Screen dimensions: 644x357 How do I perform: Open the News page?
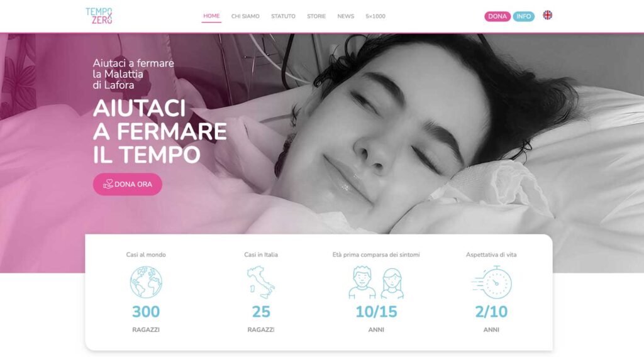click(345, 16)
